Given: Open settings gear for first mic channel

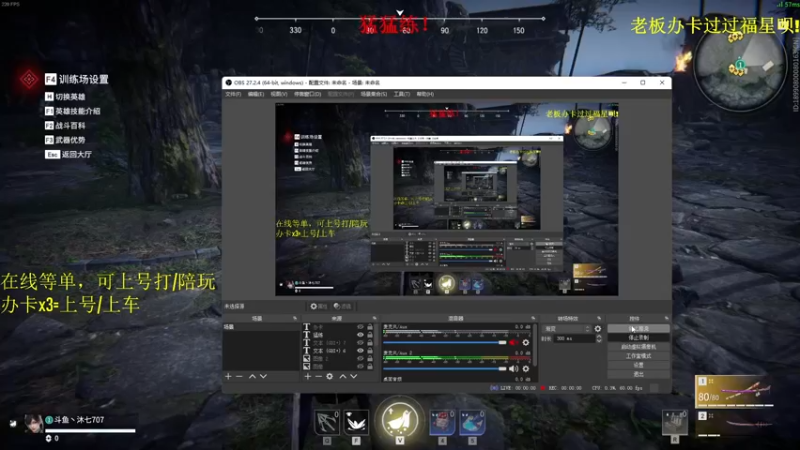Looking at the screenshot, I should pyautogui.click(x=526, y=342).
